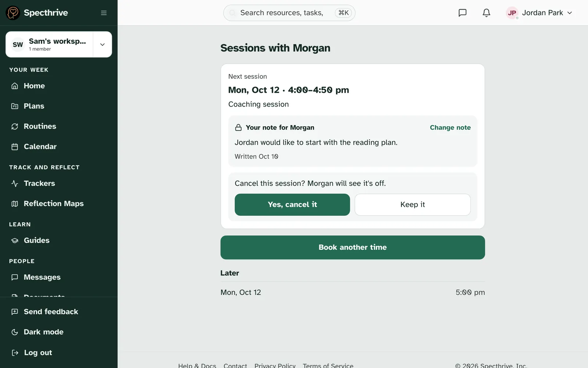Collapse the sidebar with the hamburger icon
Screen dimensions: 588x368
pos(104,13)
